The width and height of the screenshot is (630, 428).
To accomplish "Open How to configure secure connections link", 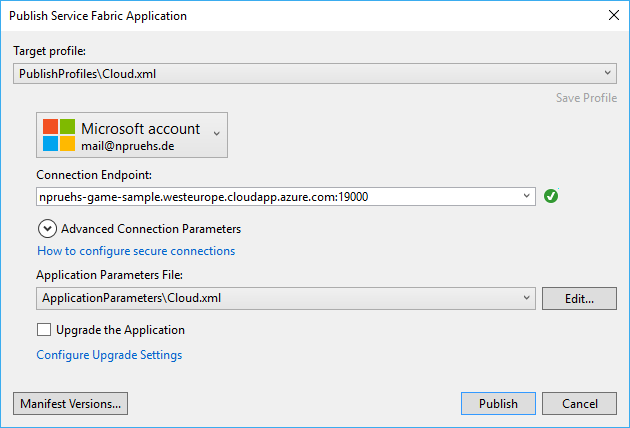I will (x=136, y=251).
